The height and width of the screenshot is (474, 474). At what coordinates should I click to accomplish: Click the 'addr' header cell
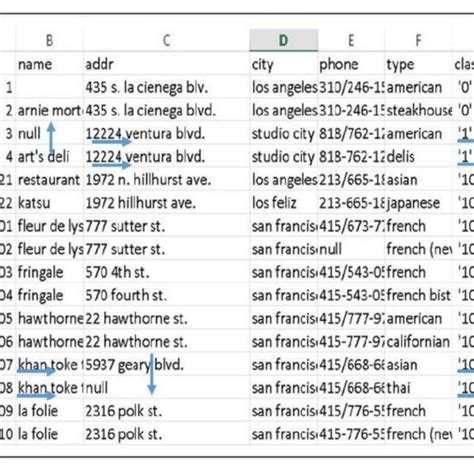(166, 63)
